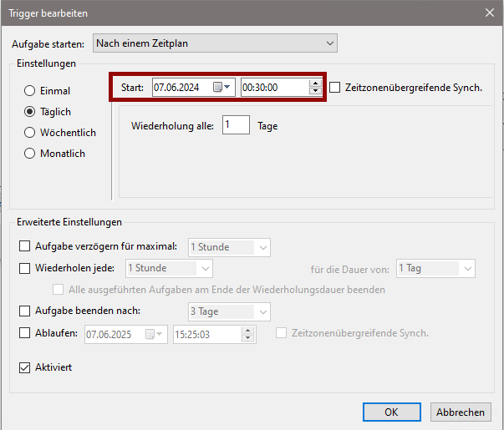Screen dimensions: 504x430
Task: Cancel with the Abbrechen button
Action: pos(461,412)
